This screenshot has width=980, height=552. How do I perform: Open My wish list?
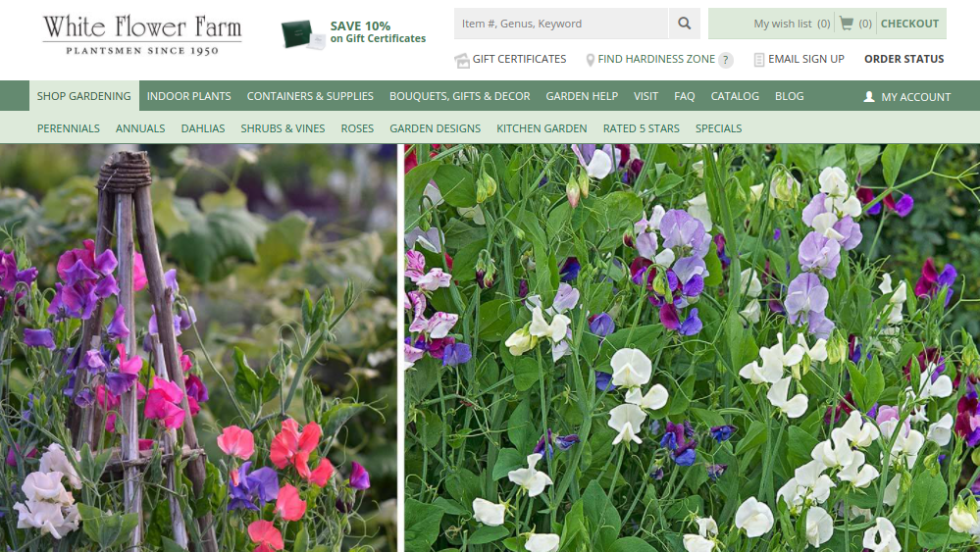792,24
